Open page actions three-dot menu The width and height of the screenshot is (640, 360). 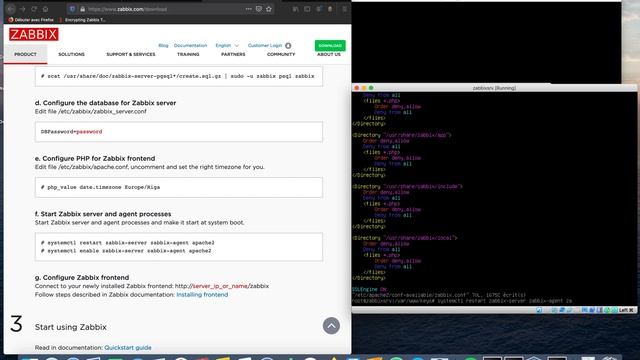(x=249, y=9)
